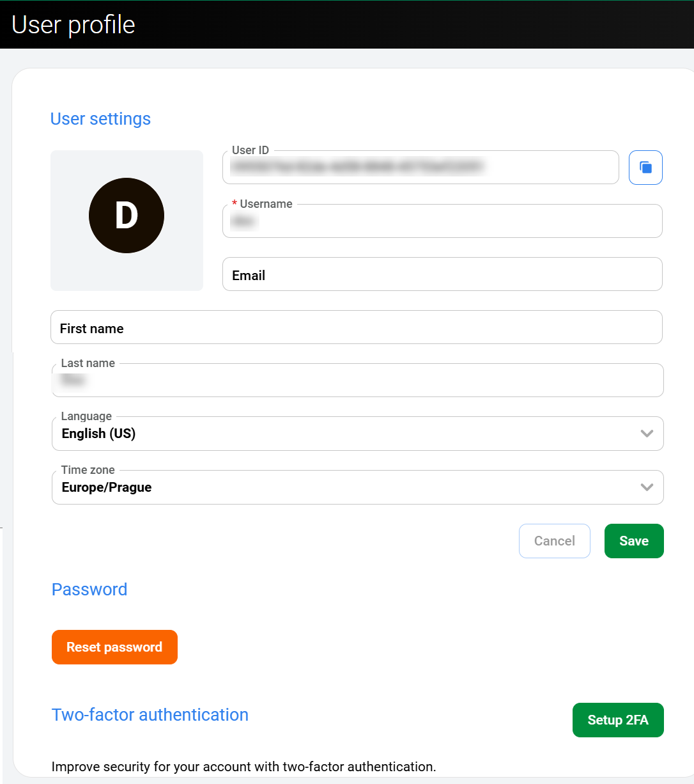Screen dimensions: 694x784
Task: Open the English (US) language selector
Action: (345, 434)
